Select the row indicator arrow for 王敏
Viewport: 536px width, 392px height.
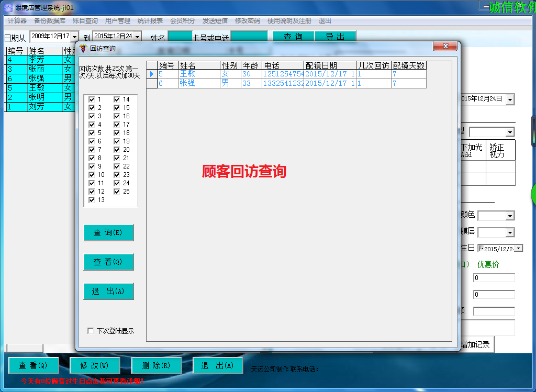[152, 74]
